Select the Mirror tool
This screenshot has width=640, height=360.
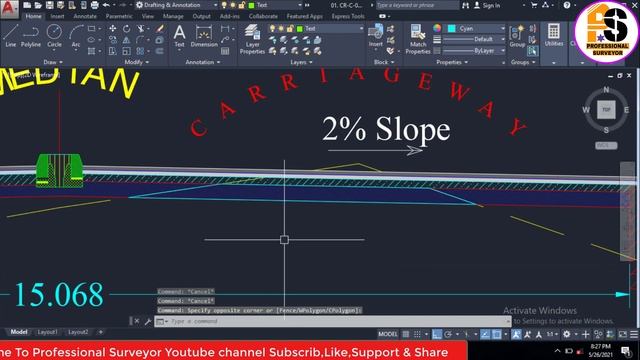(x=127, y=40)
